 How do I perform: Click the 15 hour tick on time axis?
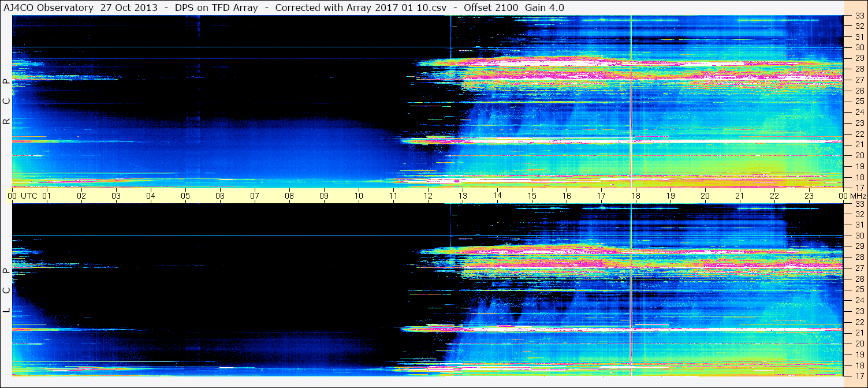tap(532, 196)
